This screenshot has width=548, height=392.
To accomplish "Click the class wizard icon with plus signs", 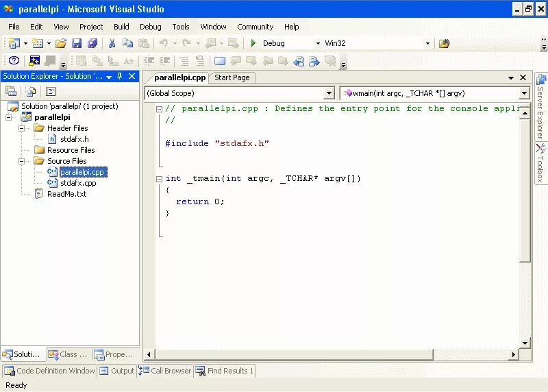I will click(x=34, y=60).
